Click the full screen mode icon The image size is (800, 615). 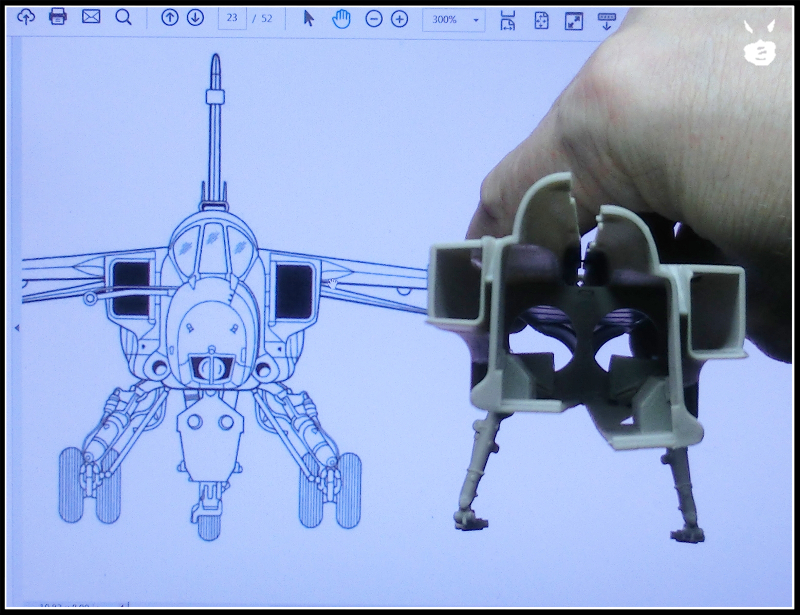[574, 21]
